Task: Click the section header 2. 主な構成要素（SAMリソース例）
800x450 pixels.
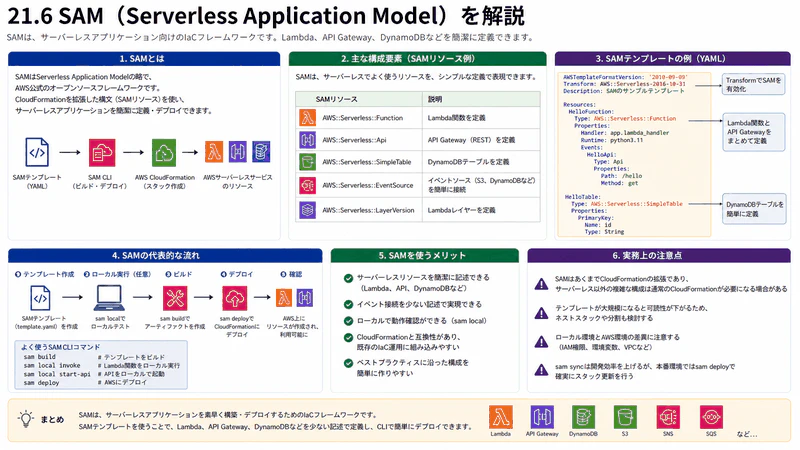Action: [x=417, y=59]
